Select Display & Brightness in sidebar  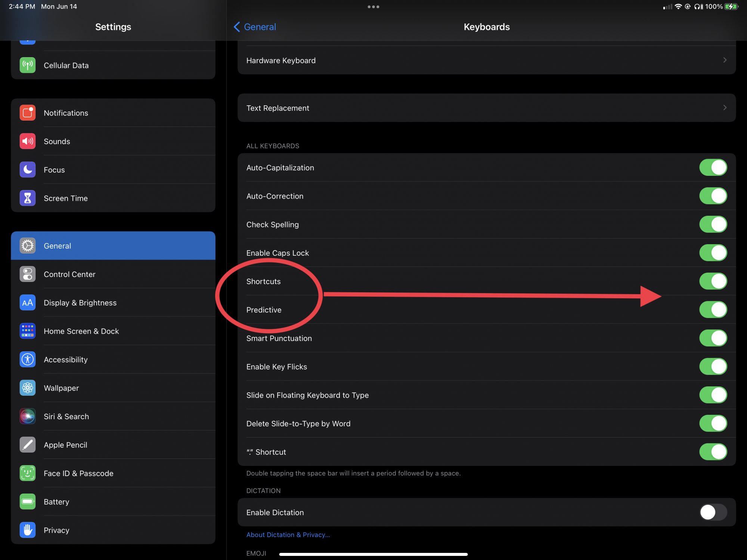pos(80,303)
